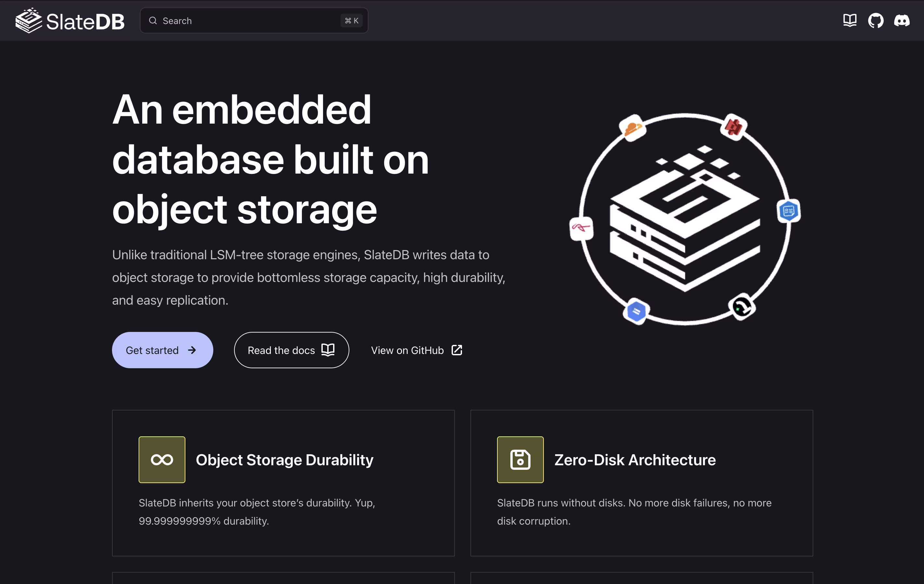This screenshot has width=924, height=584.
Task: Click the infinity icon for Object Storage Durability
Action: pyautogui.click(x=162, y=459)
